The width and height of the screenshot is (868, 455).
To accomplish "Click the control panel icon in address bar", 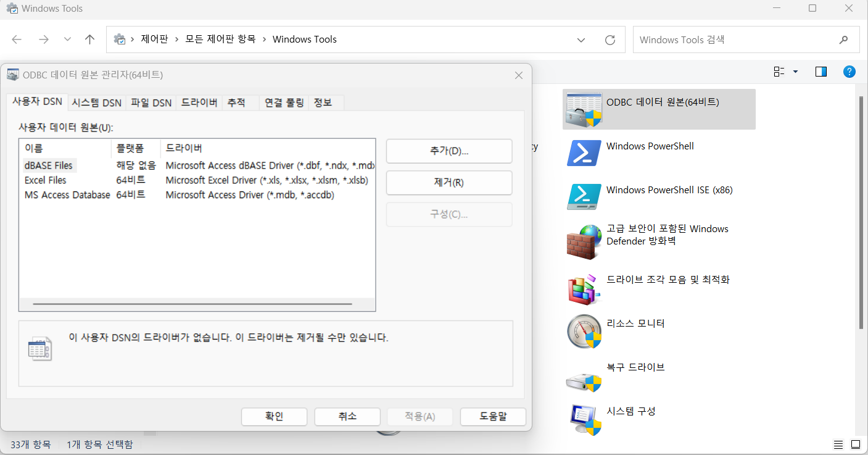I will pos(120,40).
